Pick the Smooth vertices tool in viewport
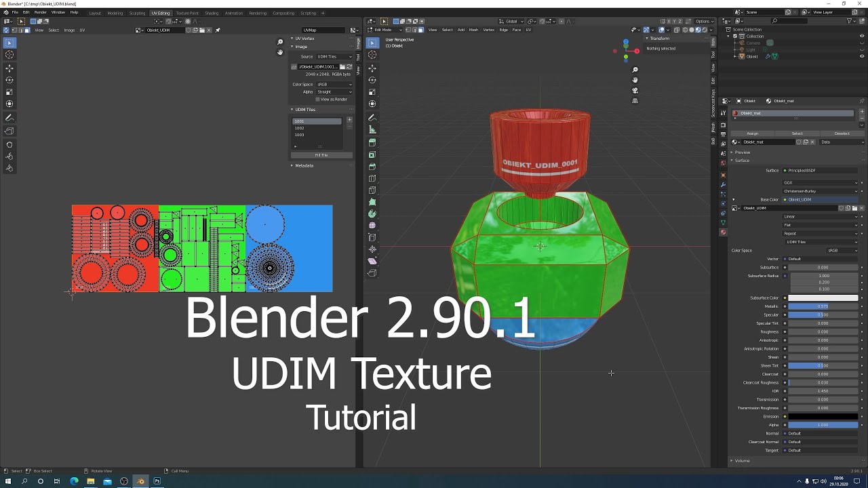868x488 pixels. [372, 226]
